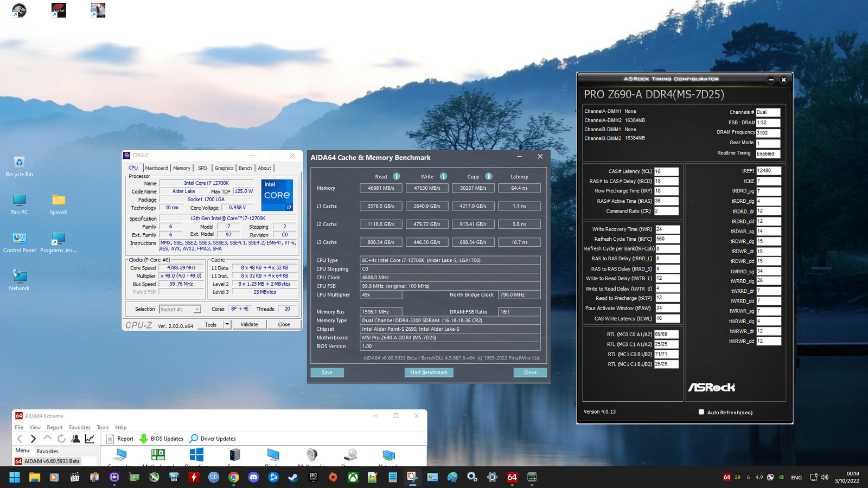Screen dimensions: 868x488
Task: Open the View menu in AIDA64 Extreme
Action: click(x=35, y=427)
